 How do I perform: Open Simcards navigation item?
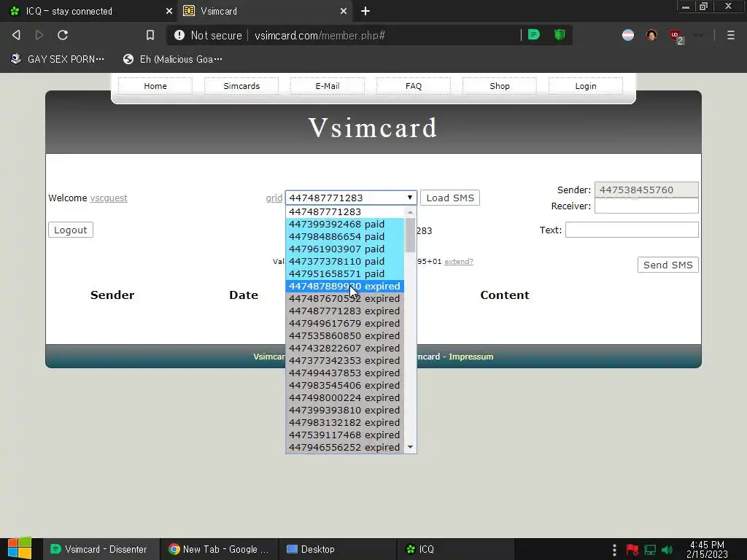pos(241,86)
